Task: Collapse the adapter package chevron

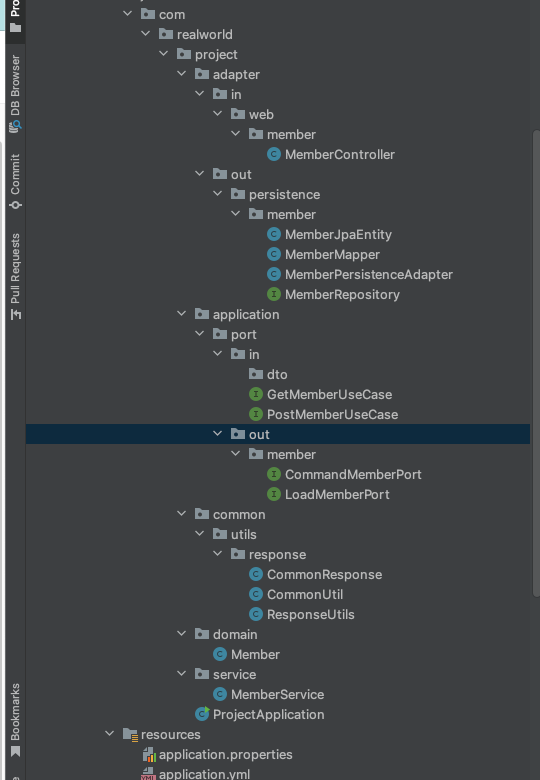Action: pos(181,74)
